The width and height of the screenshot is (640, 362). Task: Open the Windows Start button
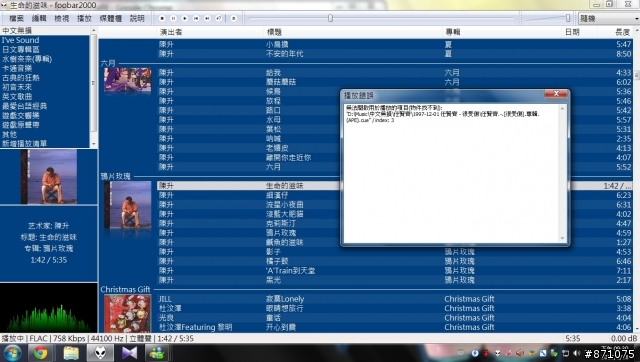[x=12, y=353]
